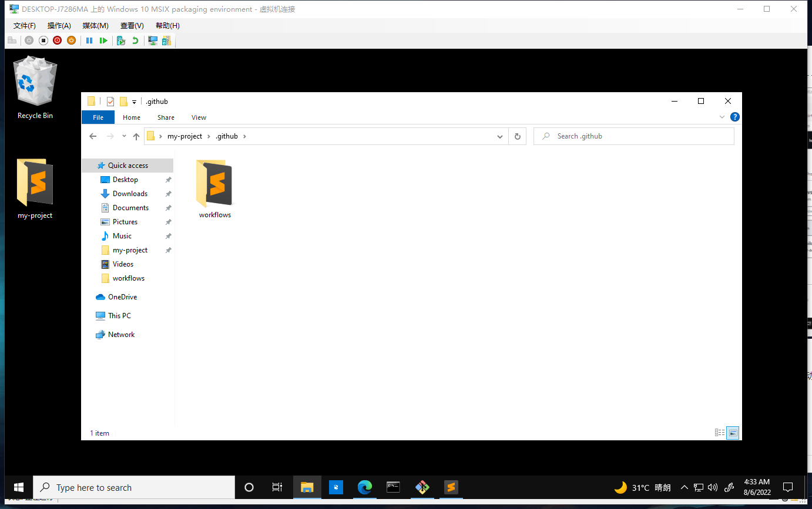Screen dimensions: 812x509
Task: Refresh the .github folder view
Action: click(517, 136)
